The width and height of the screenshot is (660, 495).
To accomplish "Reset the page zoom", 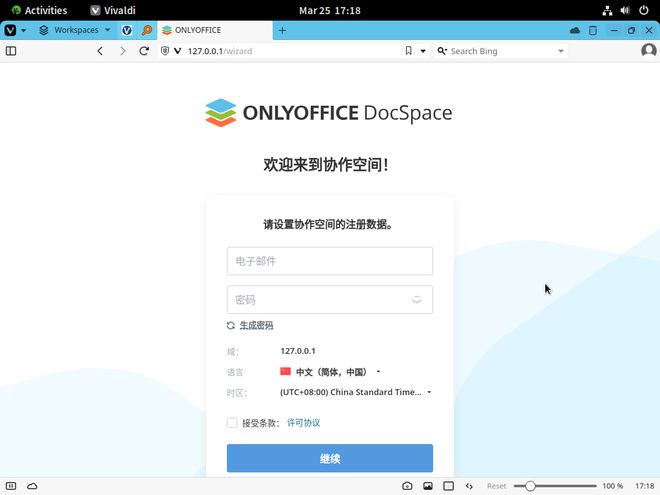I will pos(496,486).
